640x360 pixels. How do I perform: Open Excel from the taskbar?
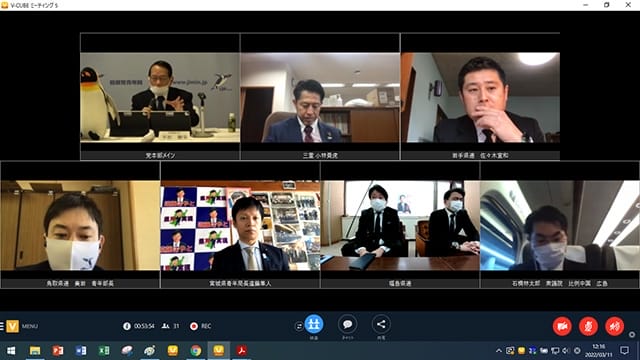104,351
